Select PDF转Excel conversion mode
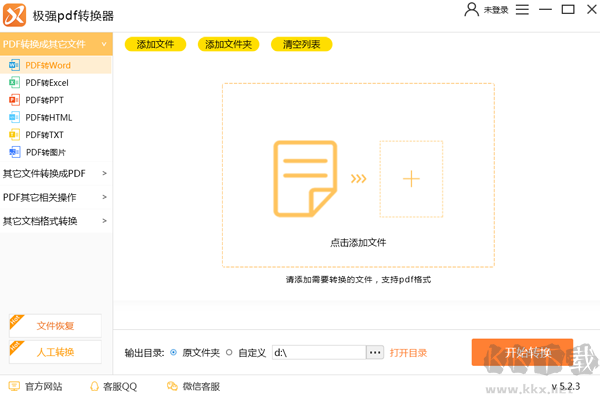Screen dimensions: 600x396 56,83
